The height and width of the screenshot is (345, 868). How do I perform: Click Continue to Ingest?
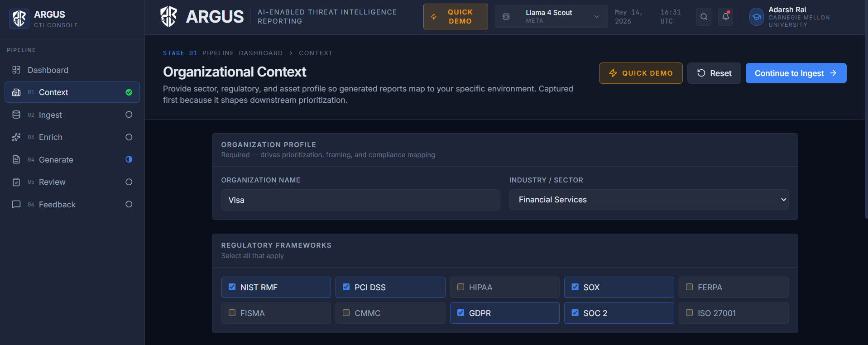[796, 73]
